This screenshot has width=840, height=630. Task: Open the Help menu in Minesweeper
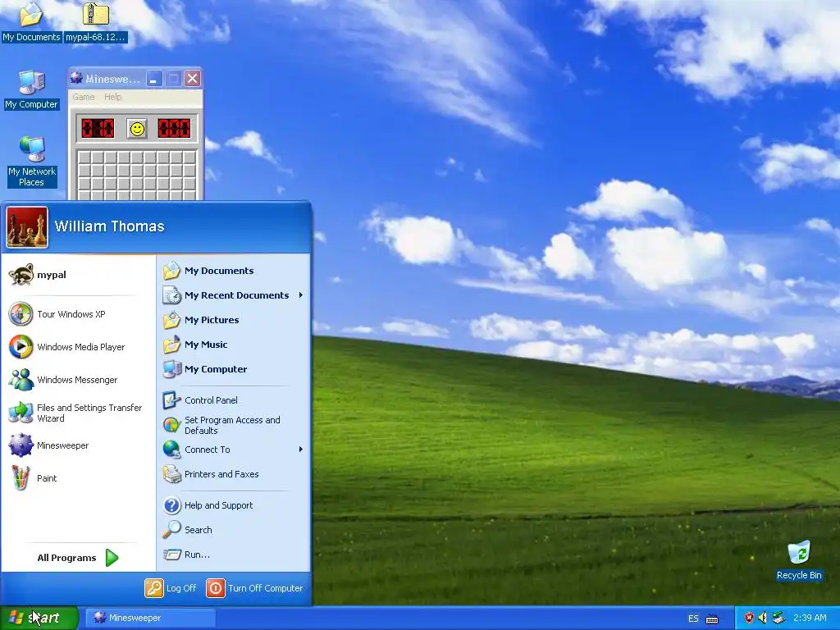click(112, 97)
